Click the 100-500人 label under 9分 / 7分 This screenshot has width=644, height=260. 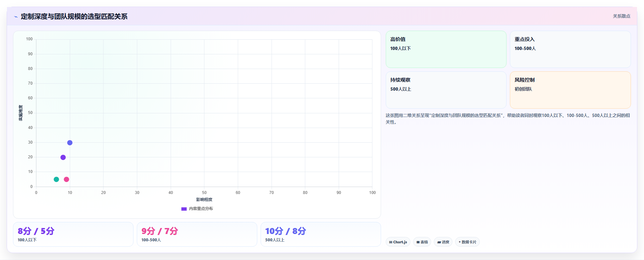point(151,240)
